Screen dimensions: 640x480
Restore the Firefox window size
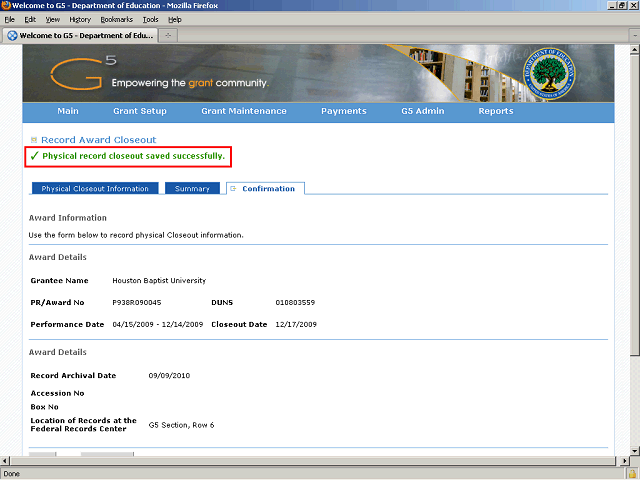pyautogui.click(x=622, y=5)
